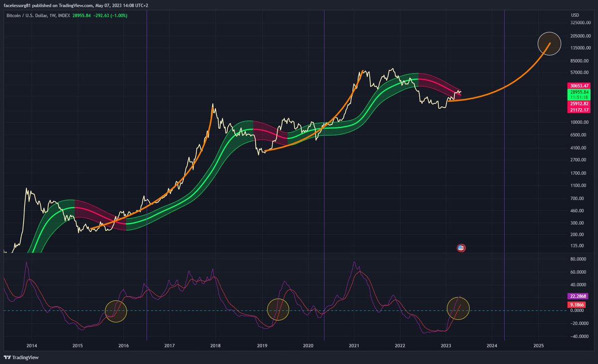Screen dimensions: 598x364
Task: Click the -20.0000 indicator axis tick
Action: [x=580, y=324]
